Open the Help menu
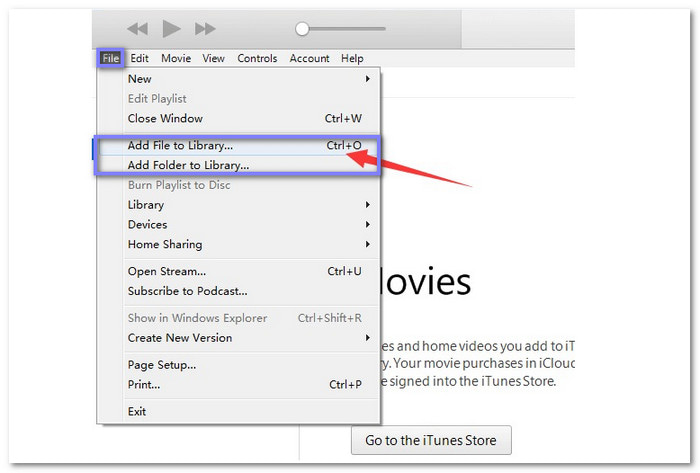The width and height of the screenshot is (700, 473). click(x=352, y=58)
